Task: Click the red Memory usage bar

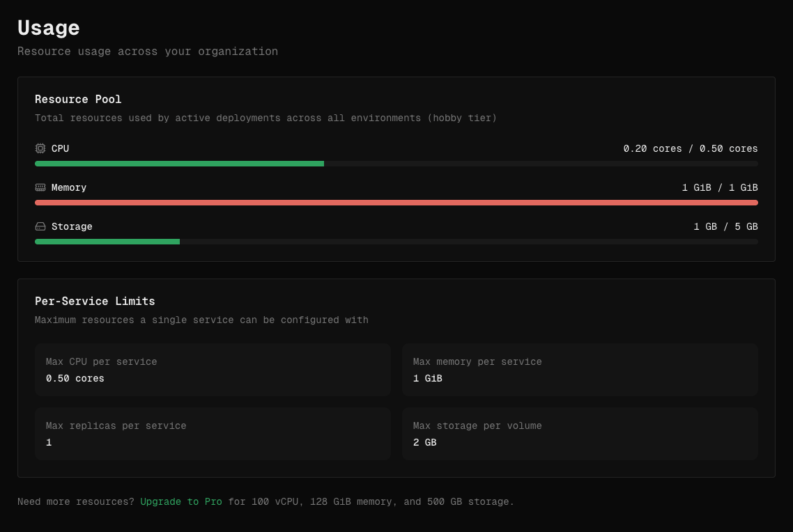Action: 396,203
